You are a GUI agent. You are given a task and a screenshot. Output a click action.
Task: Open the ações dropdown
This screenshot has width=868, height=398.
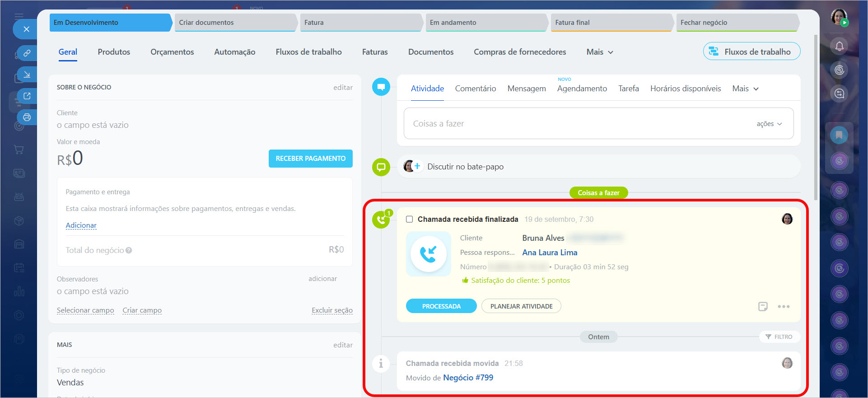click(769, 124)
